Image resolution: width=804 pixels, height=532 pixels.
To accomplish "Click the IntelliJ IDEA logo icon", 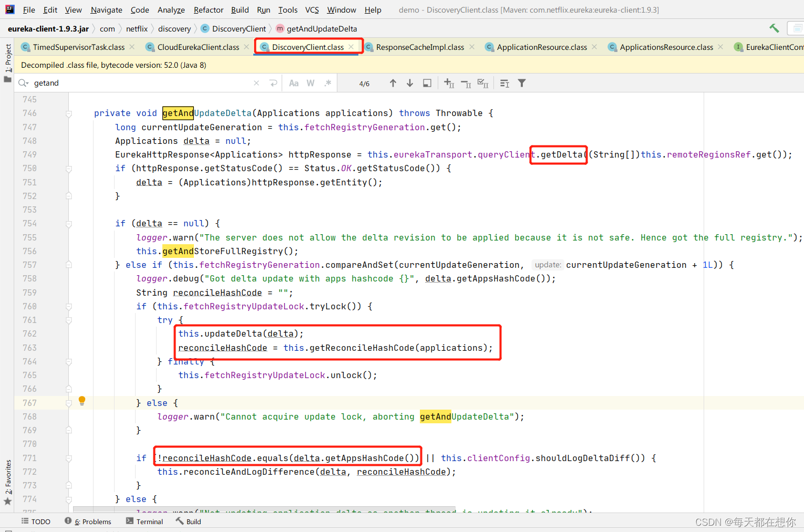I will coord(10,9).
